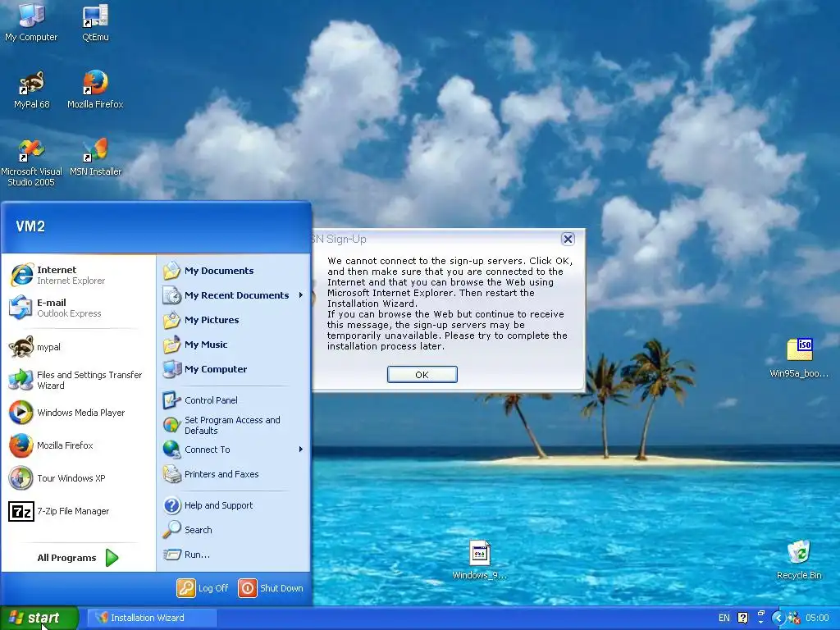The image size is (840, 630).
Task: Open the MyPal 68 desktop shortcut
Action: (x=31, y=89)
